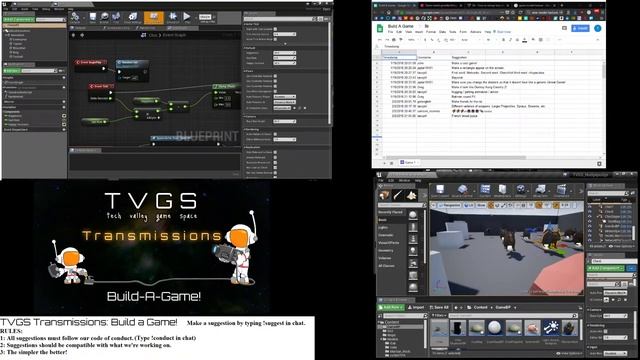Open File menu in Google Sheets
Screen dimensions: 640x360
(390, 32)
